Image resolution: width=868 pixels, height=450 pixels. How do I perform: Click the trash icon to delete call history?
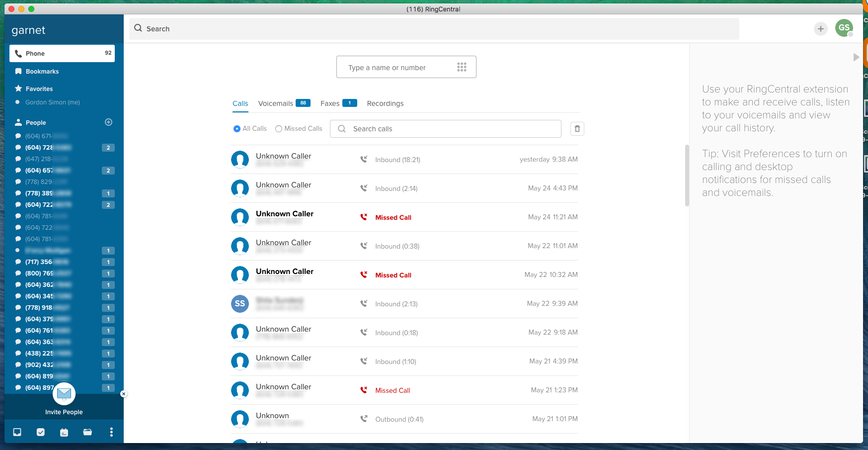coord(577,129)
